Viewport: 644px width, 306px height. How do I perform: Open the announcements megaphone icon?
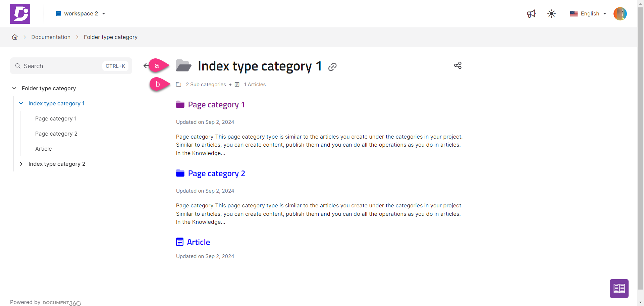pyautogui.click(x=531, y=14)
